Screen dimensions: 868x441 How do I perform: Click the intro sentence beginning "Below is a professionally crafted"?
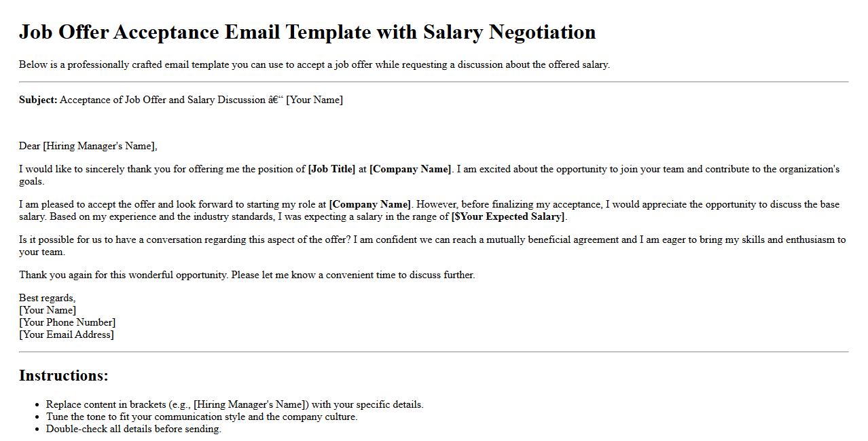314,64
